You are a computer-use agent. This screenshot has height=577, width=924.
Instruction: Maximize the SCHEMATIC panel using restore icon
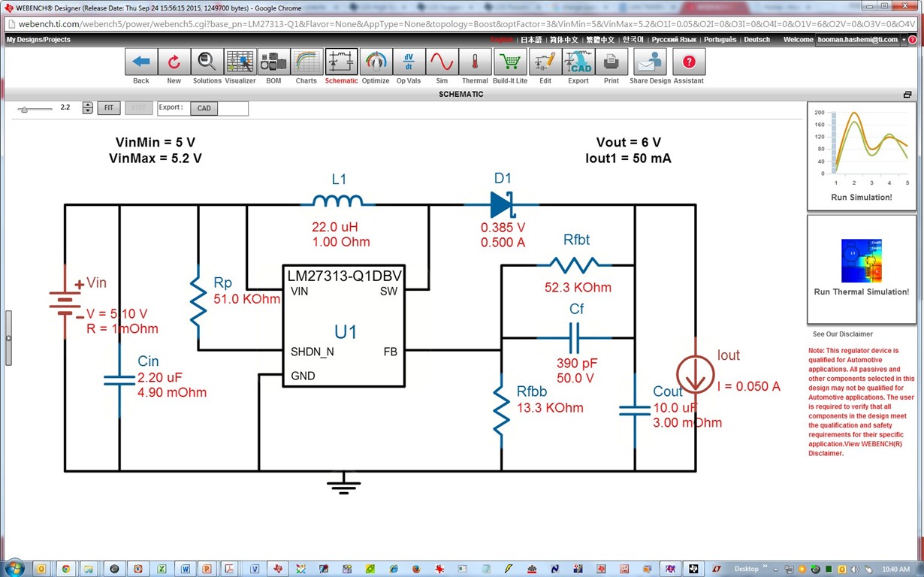(907, 95)
